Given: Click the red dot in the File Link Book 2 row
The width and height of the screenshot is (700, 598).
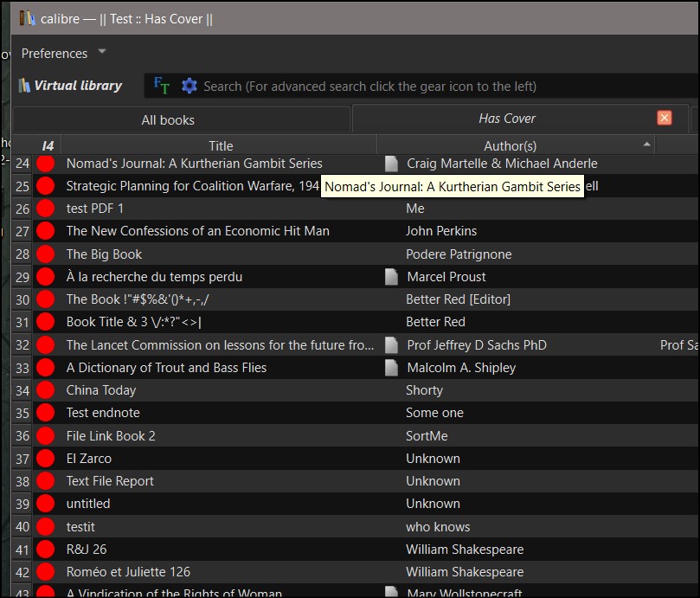Looking at the screenshot, I should pos(46,435).
